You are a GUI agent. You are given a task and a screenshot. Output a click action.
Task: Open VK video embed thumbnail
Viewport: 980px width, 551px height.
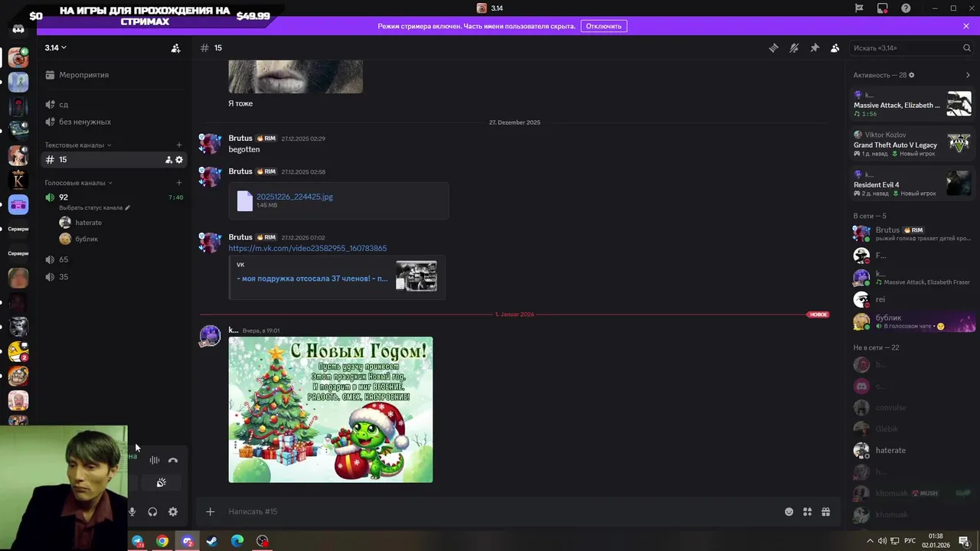416,276
